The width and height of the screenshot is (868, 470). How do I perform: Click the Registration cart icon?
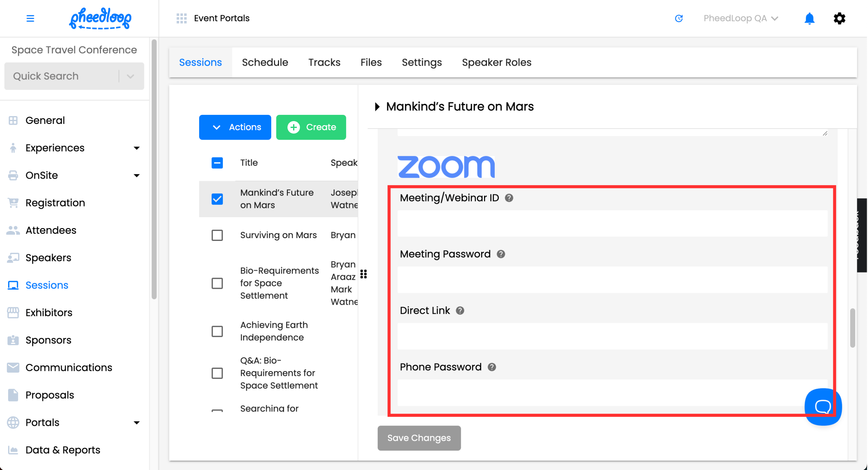tap(13, 203)
